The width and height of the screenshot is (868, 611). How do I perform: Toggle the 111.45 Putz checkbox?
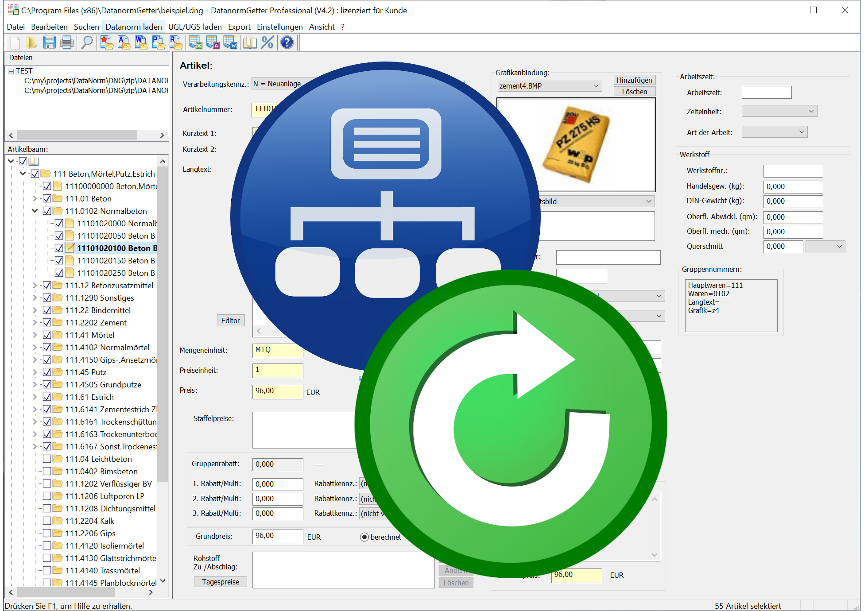47,372
